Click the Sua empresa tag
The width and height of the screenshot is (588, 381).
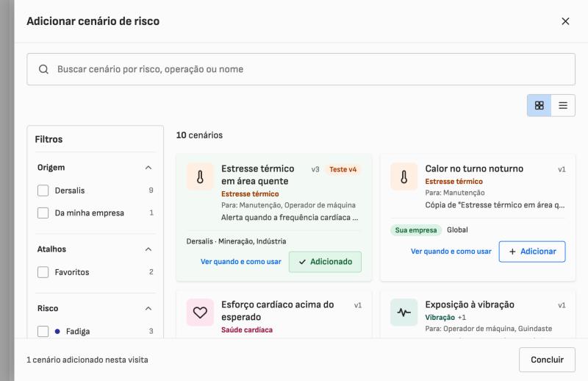pos(416,230)
